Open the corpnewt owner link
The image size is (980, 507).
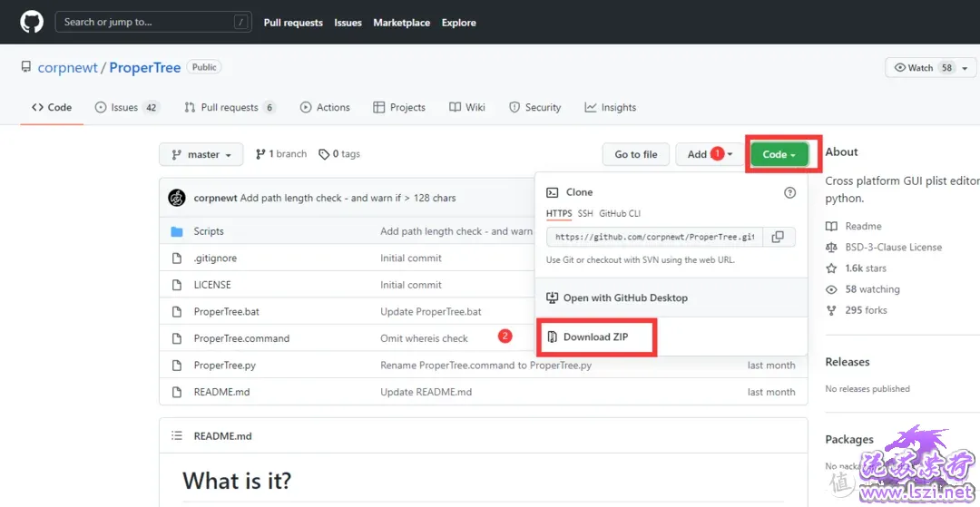[x=67, y=67]
